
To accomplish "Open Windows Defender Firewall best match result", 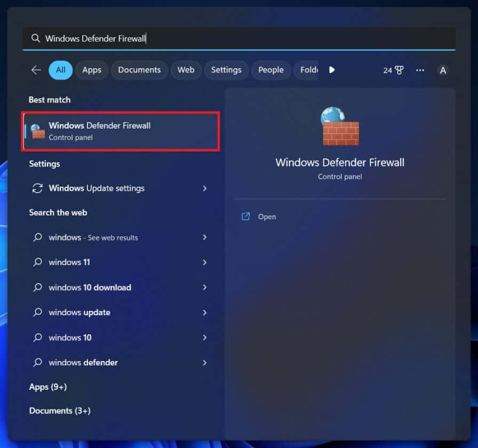I will pos(121,131).
